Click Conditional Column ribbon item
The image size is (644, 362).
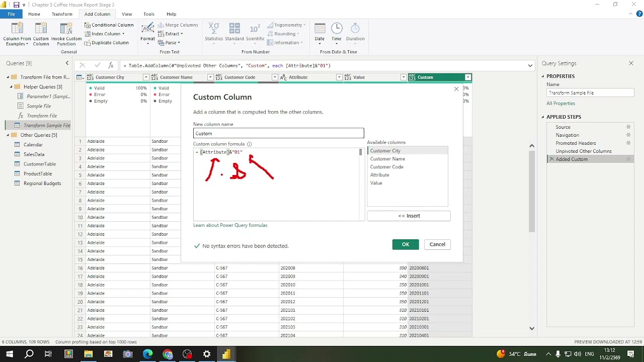click(109, 25)
